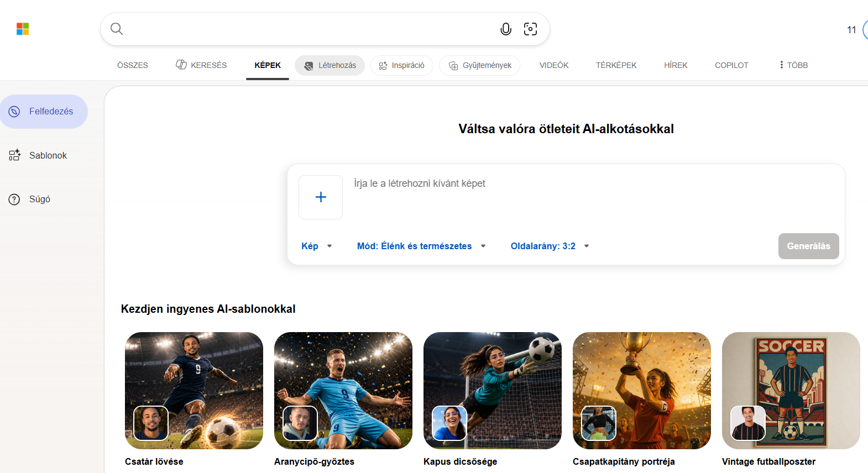The width and height of the screenshot is (868, 473).
Task: Open the TÖBB more menu
Action: (x=793, y=65)
